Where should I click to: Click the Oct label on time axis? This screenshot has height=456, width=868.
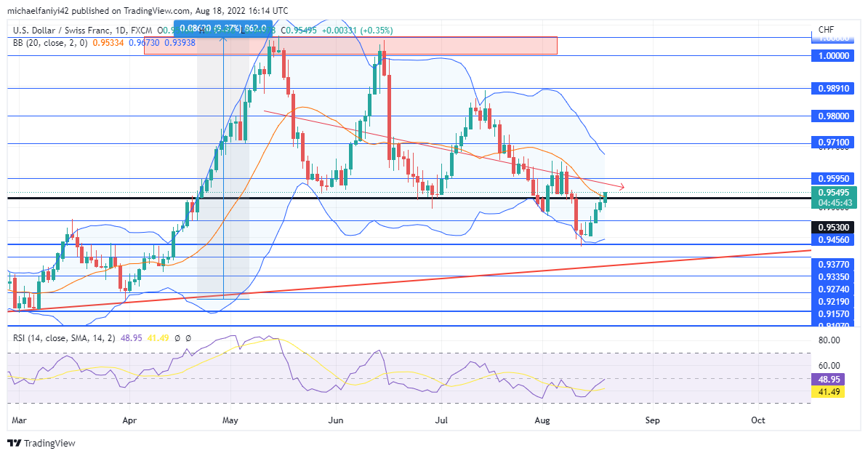click(758, 420)
